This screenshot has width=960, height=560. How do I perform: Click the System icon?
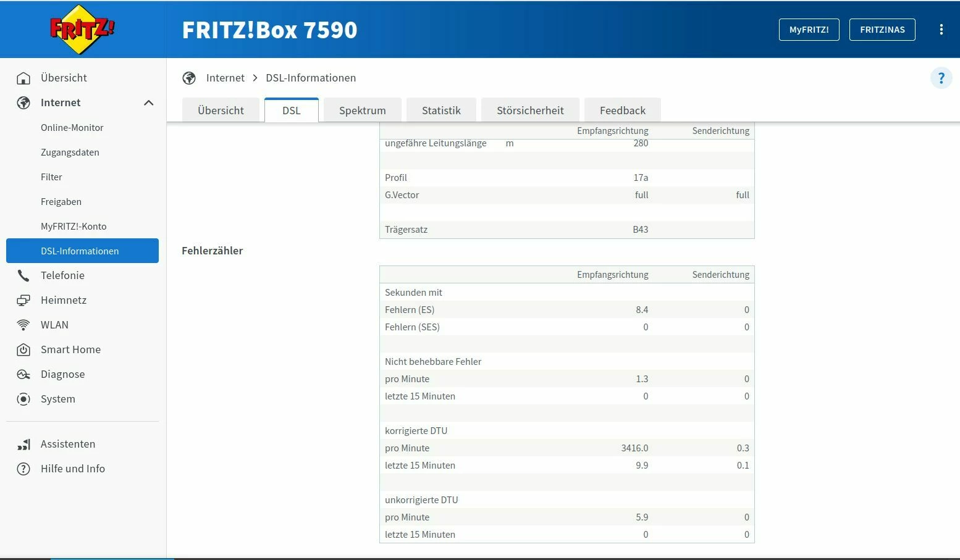(x=23, y=399)
